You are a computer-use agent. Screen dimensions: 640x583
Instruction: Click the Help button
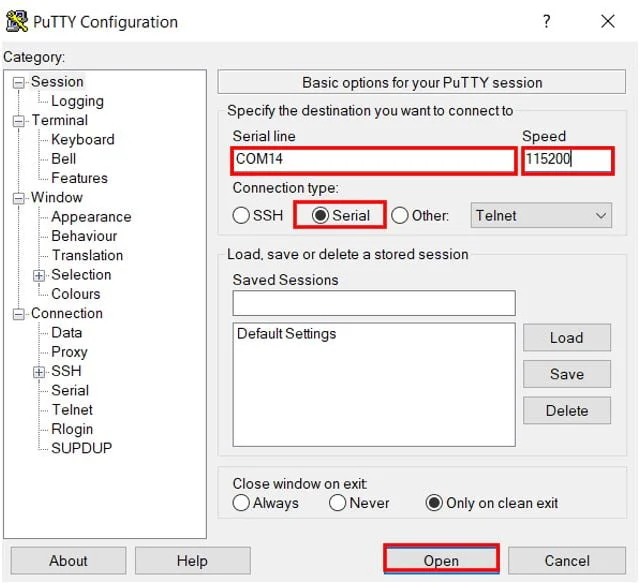[192, 561]
